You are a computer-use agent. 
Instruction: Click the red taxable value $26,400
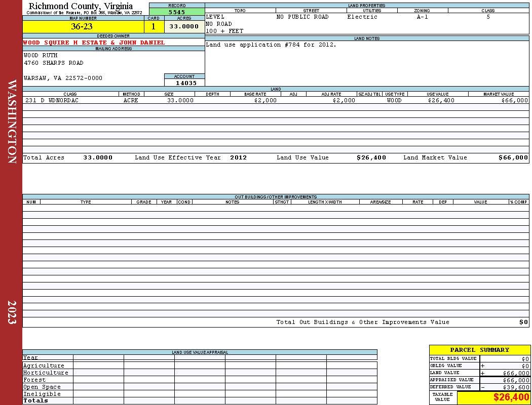511,397
